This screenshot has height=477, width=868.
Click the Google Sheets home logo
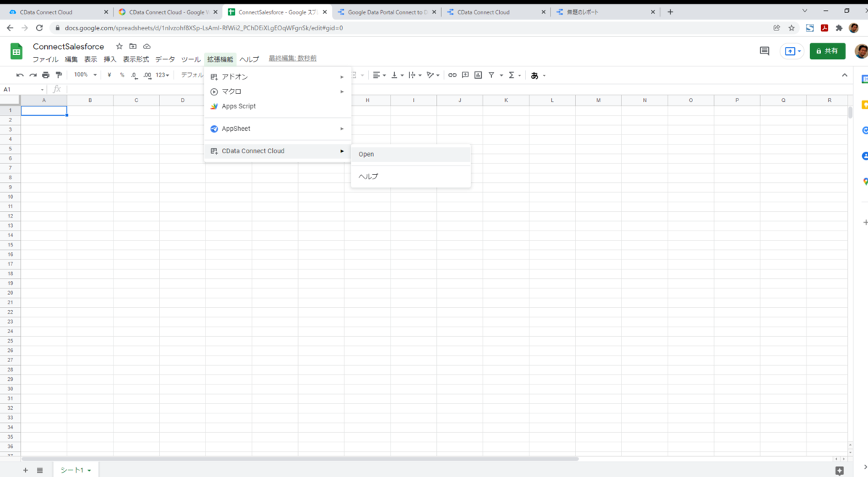point(16,51)
